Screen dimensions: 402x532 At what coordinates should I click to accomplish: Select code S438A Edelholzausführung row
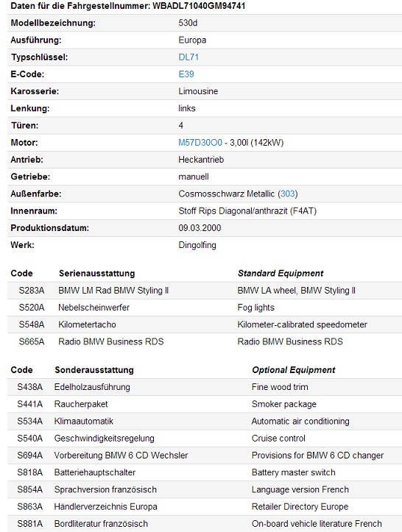click(205, 387)
